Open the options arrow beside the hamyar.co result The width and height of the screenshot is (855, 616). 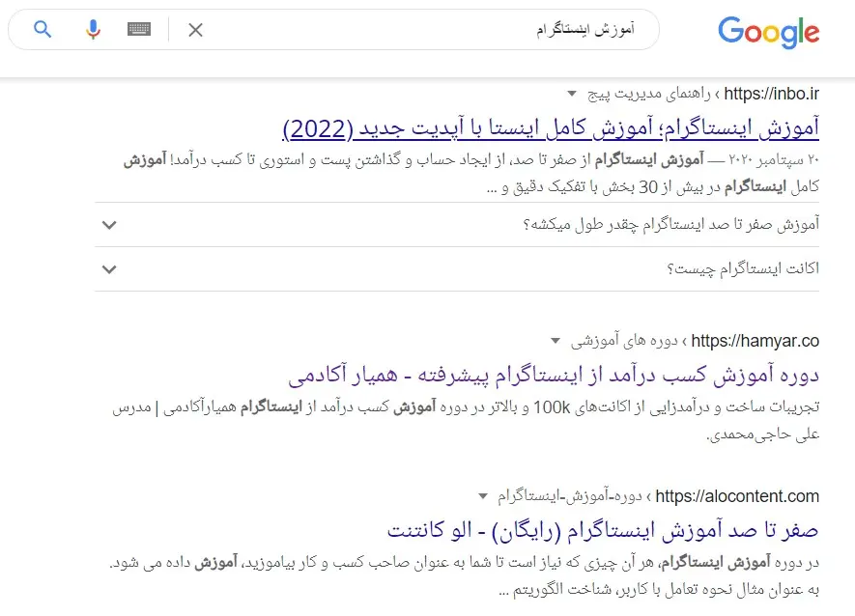(555, 340)
